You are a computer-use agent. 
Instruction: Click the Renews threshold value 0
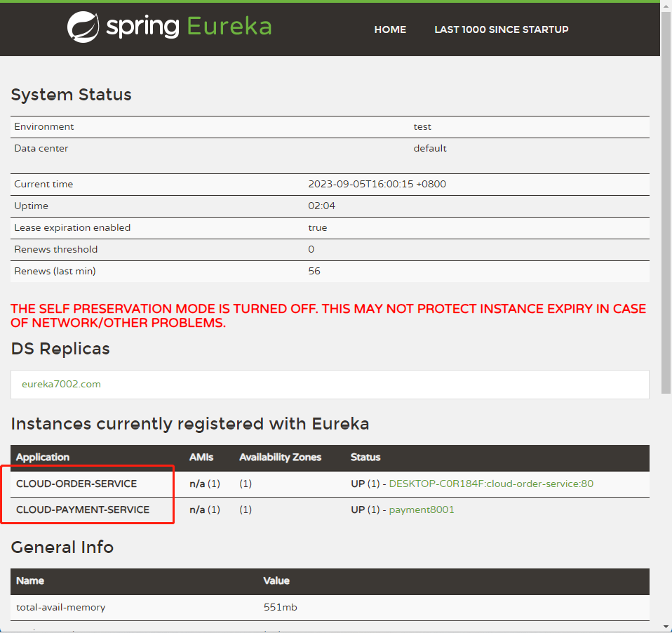pyautogui.click(x=311, y=249)
